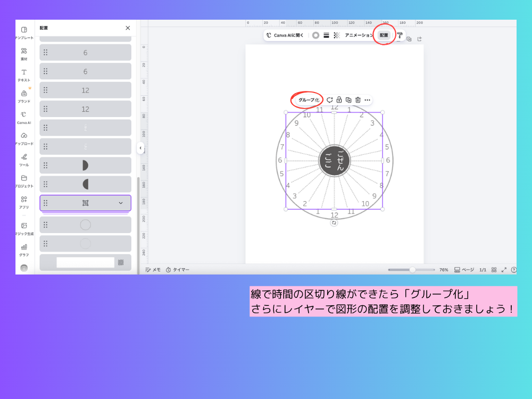Close the 配置 panel with X
Screen dimensions: 532x399
(x=128, y=28)
